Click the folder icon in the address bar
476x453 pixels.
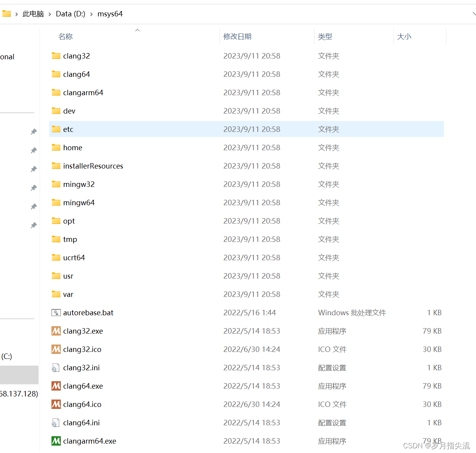(x=7, y=13)
